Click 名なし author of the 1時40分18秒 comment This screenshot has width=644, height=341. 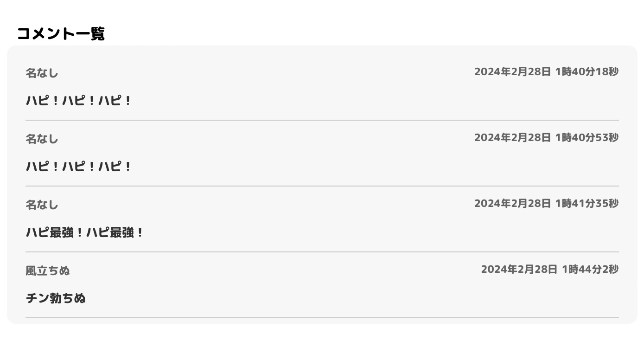tap(42, 73)
